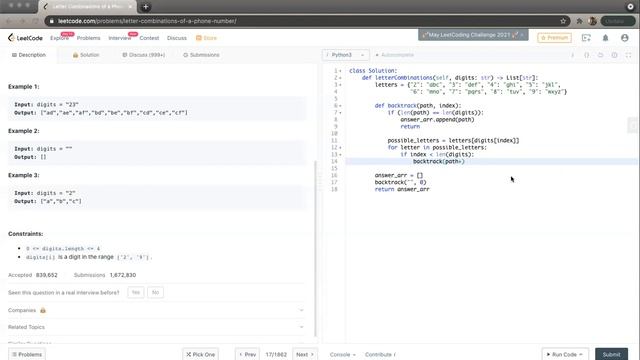Go to the Next problem
The height and width of the screenshot is (360, 640).
pyautogui.click(x=305, y=354)
